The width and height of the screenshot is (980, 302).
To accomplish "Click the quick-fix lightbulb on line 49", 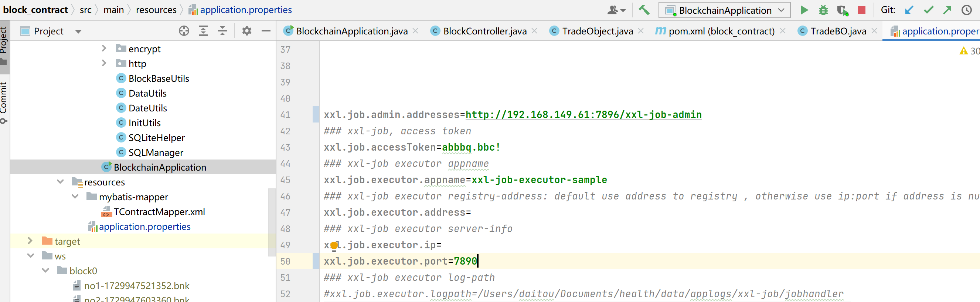I will pos(334,246).
